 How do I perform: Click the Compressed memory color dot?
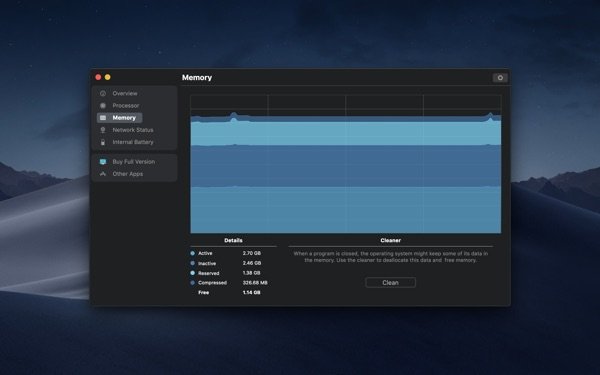coord(192,283)
